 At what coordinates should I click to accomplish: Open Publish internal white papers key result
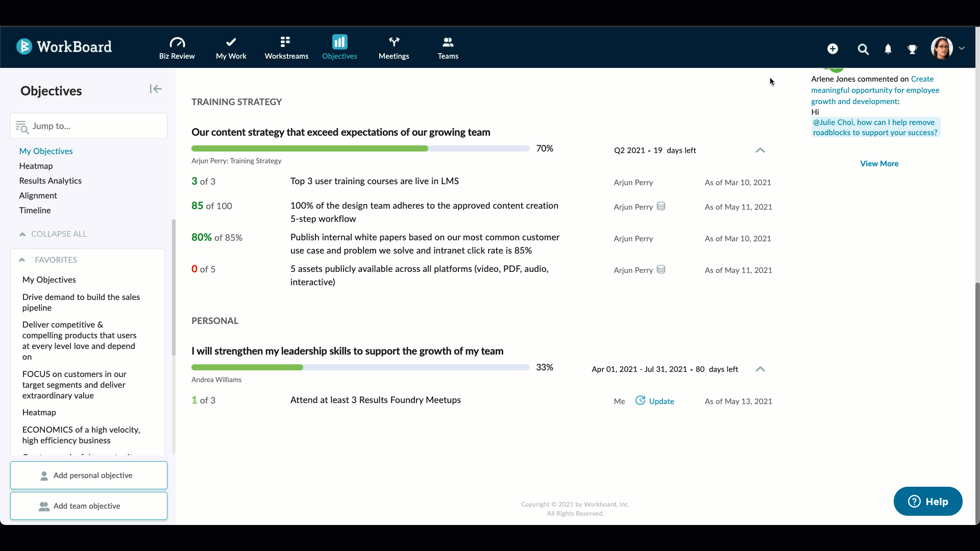[x=425, y=244]
